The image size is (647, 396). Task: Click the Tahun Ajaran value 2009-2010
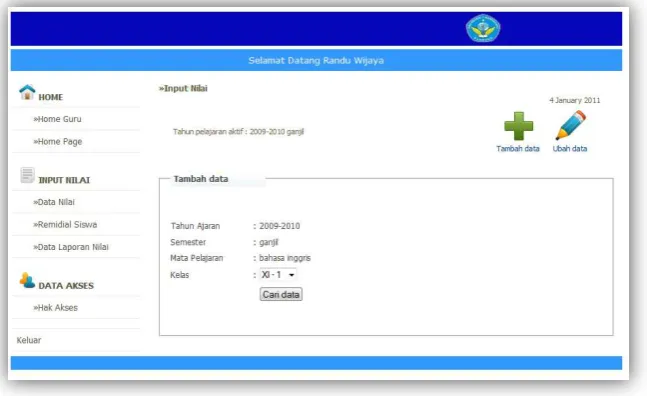(279, 226)
